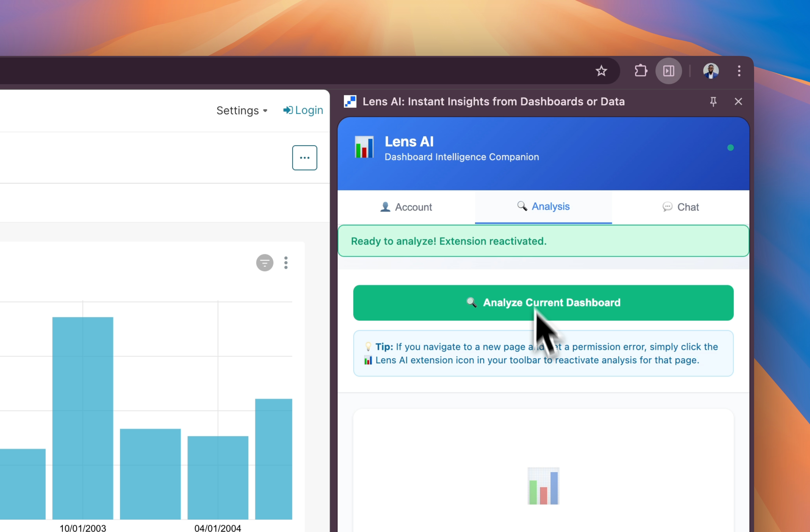Click the chart filter icon

(x=264, y=263)
